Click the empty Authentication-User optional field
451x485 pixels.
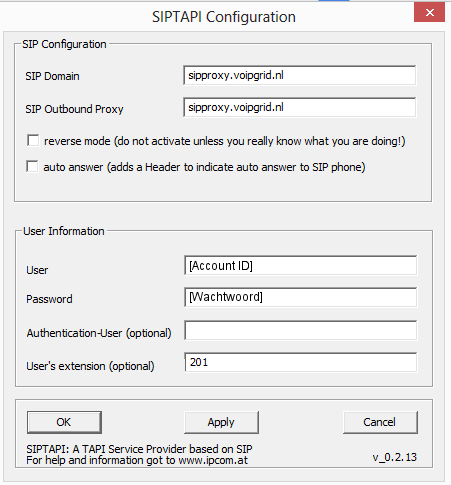(300, 330)
